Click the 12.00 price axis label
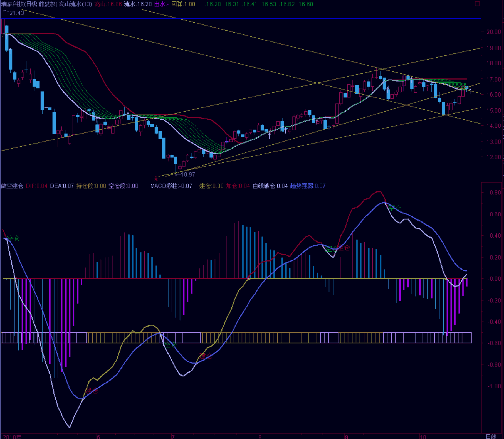Viewport: 504px width, 439px height. tap(494, 157)
